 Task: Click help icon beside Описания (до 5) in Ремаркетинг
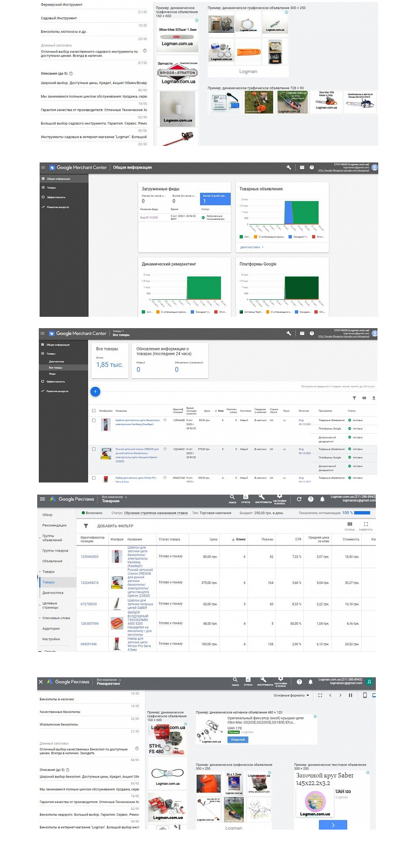(x=67, y=770)
